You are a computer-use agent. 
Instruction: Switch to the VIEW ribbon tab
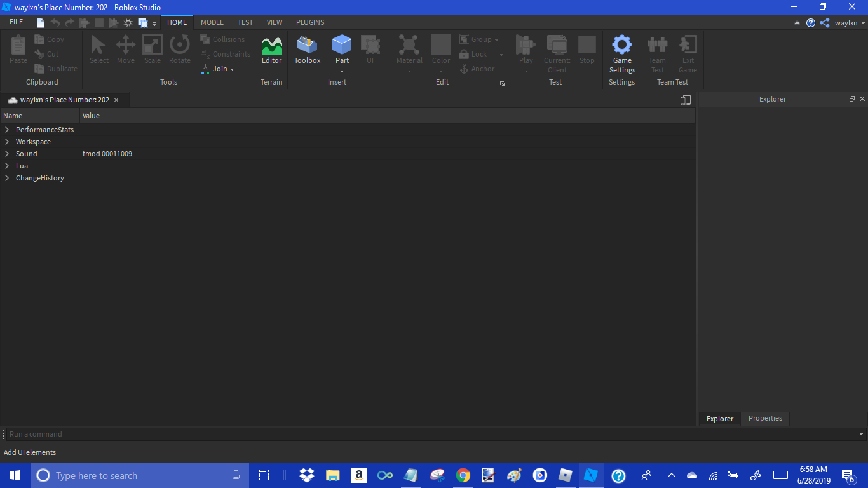click(x=275, y=22)
